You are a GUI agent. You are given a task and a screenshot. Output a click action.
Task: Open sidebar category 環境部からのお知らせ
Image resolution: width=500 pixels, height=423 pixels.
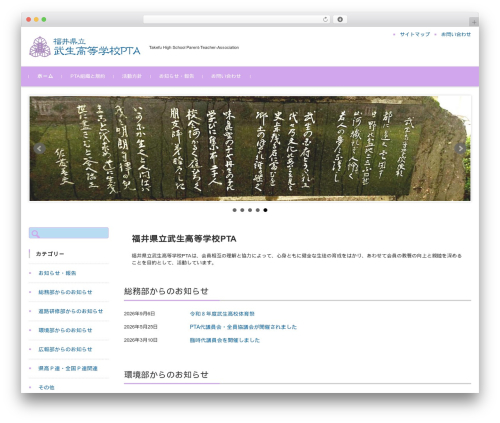(x=65, y=330)
